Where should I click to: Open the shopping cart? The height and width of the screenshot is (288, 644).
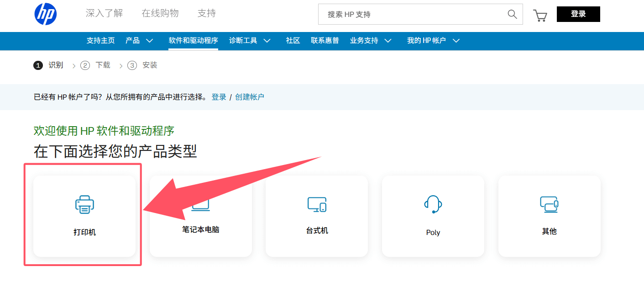[x=540, y=15]
